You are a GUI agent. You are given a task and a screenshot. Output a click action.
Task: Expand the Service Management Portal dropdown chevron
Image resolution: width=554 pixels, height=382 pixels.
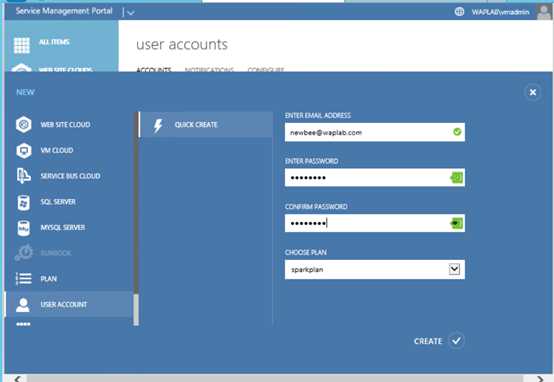pyautogui.click(x=130, y=13)
